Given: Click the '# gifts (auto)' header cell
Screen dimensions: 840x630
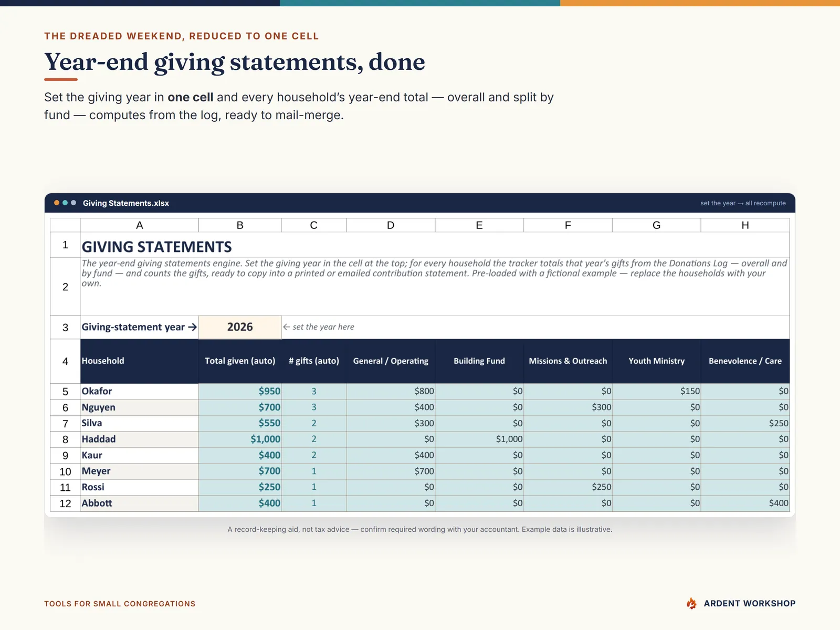Looking at the screenshot, I should point(314,361).
